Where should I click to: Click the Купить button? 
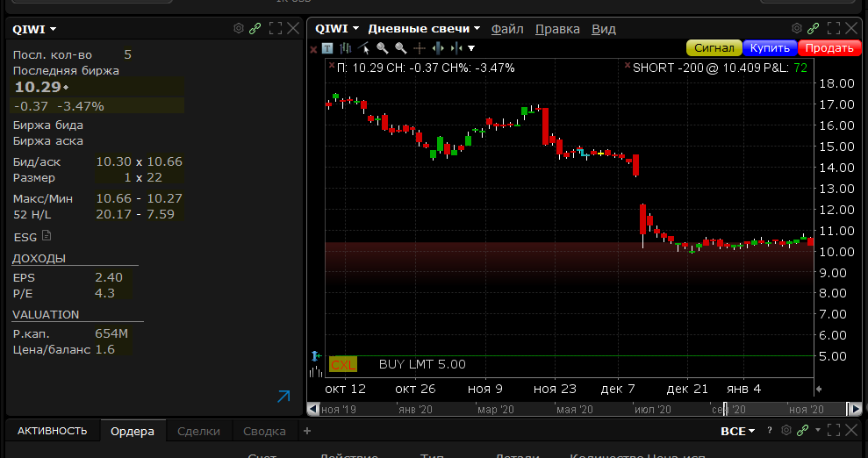770,48
